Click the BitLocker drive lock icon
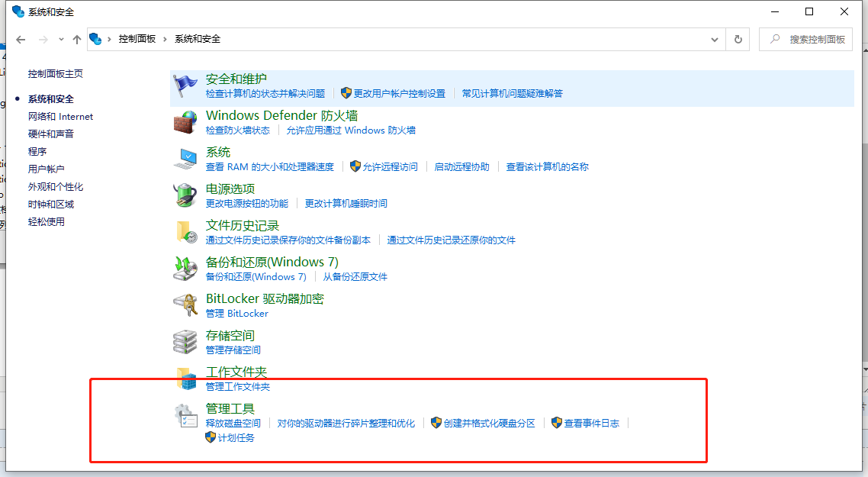Image resolution: width=868 pixels, height=477 pixels. coord(185,305)
